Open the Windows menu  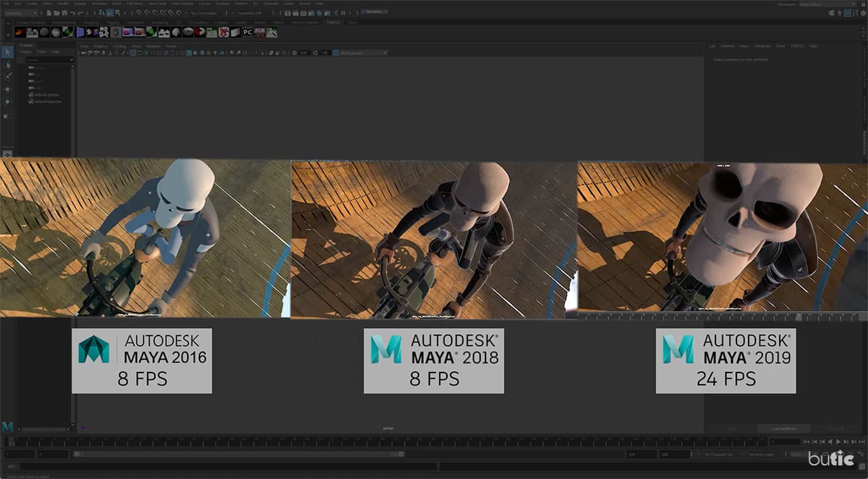pyautogui.click(x=99, y=4)
